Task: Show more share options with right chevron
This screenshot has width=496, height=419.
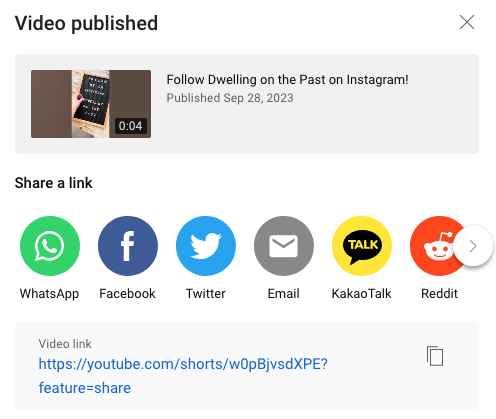Action: point(473,246)
